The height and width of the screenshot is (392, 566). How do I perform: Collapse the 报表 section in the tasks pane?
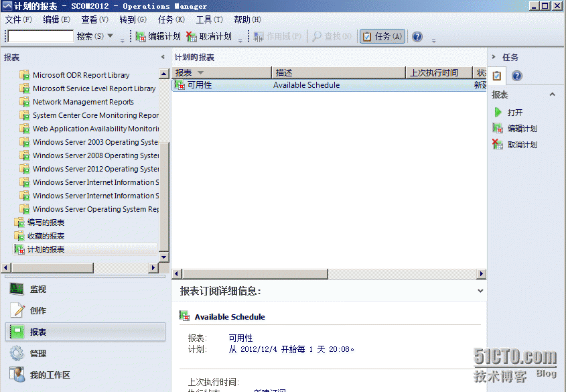pos(552,94)
